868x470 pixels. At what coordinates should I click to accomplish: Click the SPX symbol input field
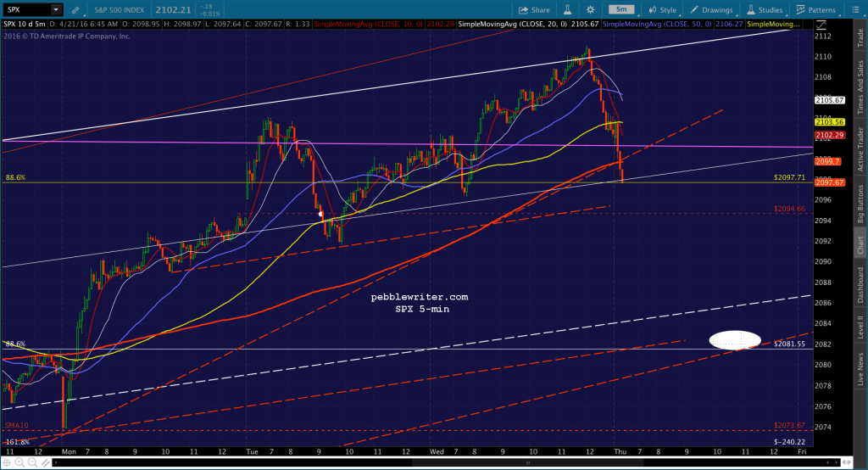(x=26, y=9)
